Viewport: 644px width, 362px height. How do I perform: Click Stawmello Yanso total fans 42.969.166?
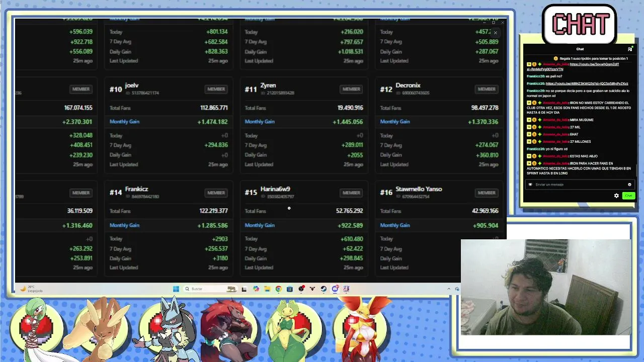[485, 211]
